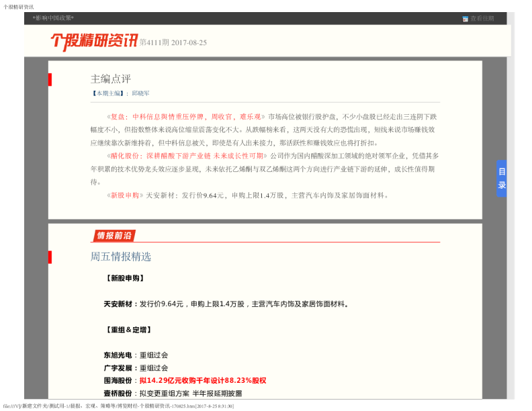Click the 影响中国政策 header text
This screenshot has width=532, height=411.
[x=53, y=18]
